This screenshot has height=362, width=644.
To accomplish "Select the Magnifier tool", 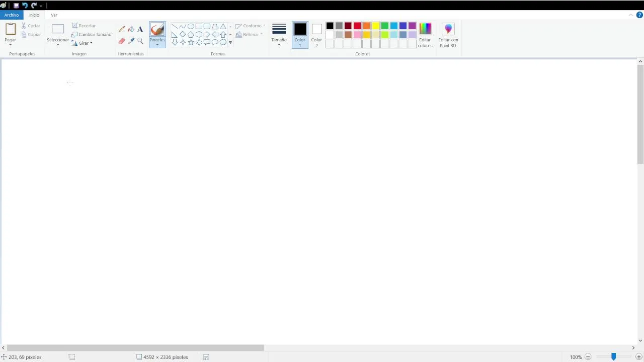I will [x=140, y=41].
